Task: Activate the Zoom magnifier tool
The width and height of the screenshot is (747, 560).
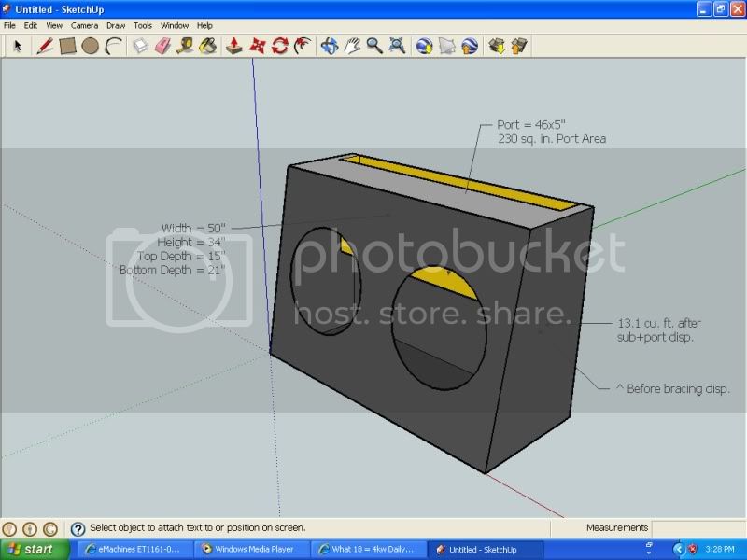Action: click(x=374, y=46)
